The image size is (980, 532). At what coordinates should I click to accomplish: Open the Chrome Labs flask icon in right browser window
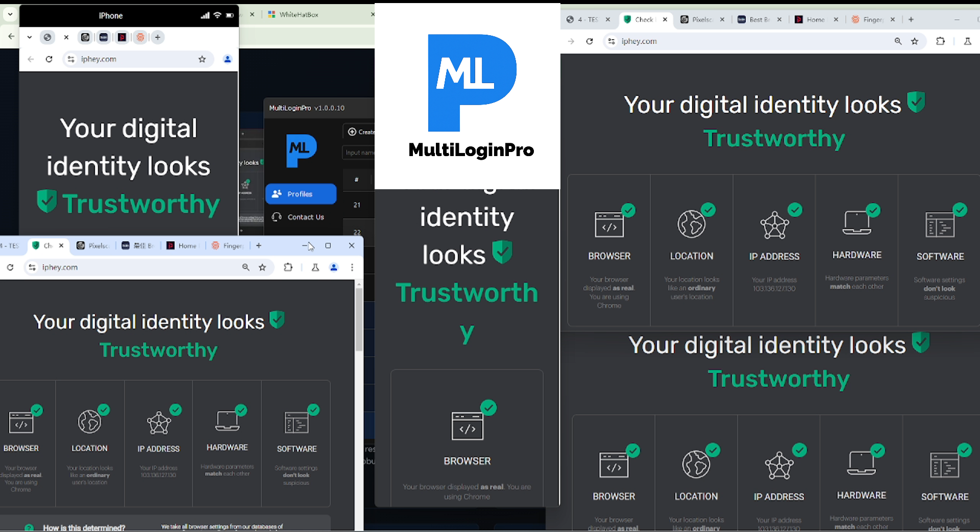pos(967,41)
